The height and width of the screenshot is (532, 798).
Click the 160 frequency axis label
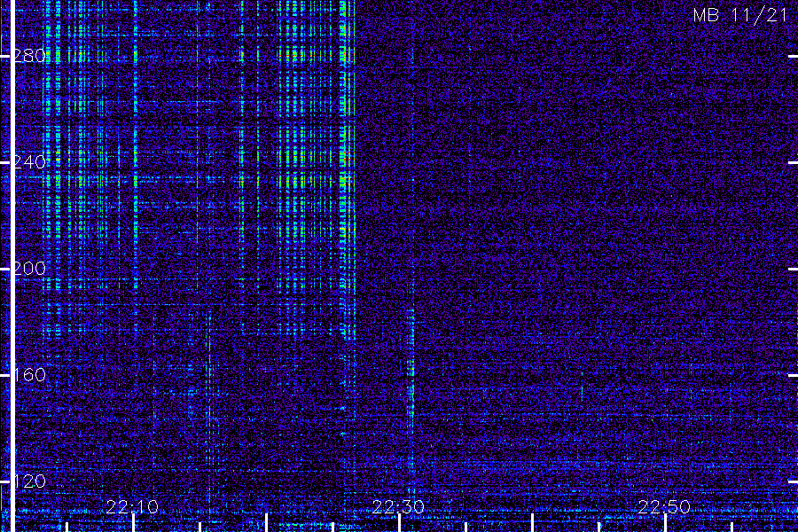click(29, 375)
